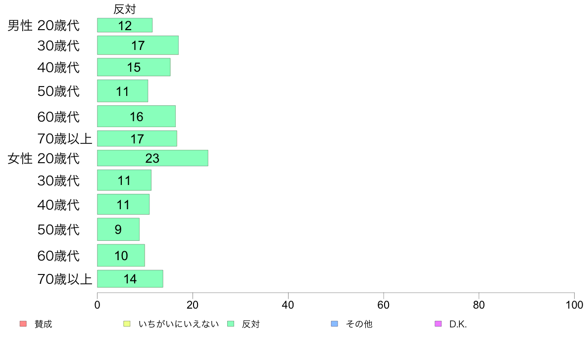Click the いちがいにいえない legend text
Image resolution: width=588 pixels, height=364 pixels.
pos(179,324)
